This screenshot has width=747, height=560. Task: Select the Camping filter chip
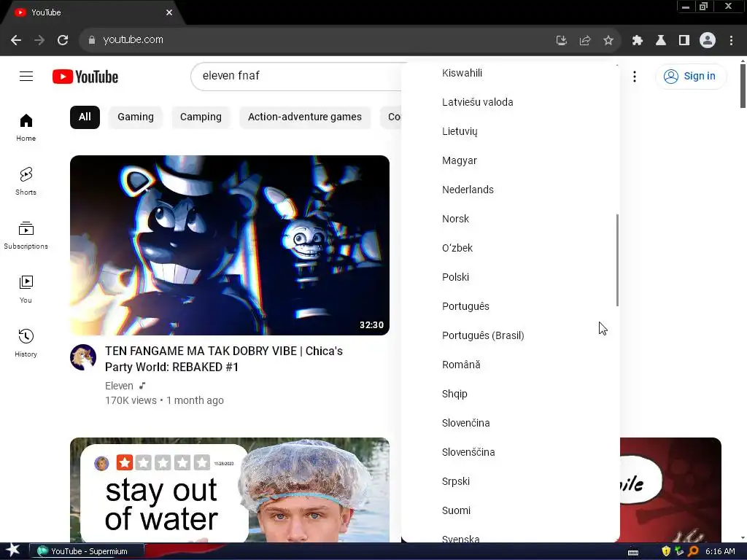pyautogui.click(x=201, y=117)
